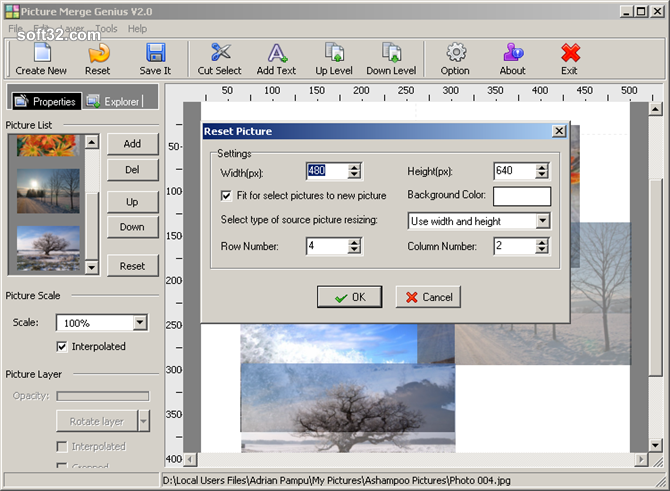Open the Help menu
Screen dimensions: 670x491
pyautogui.click(x=137, y=29)
